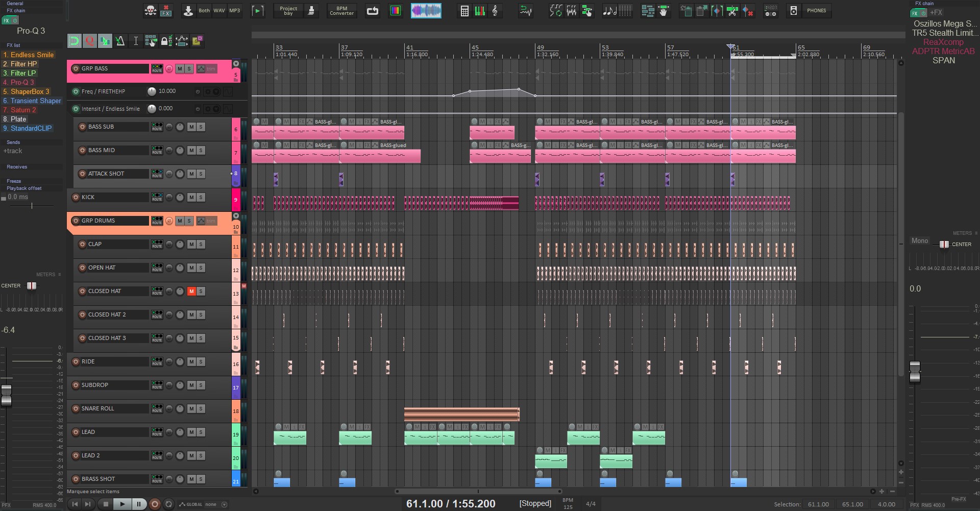
Task: Mute the GRP DRUMS track
Action: click(180, 221)
